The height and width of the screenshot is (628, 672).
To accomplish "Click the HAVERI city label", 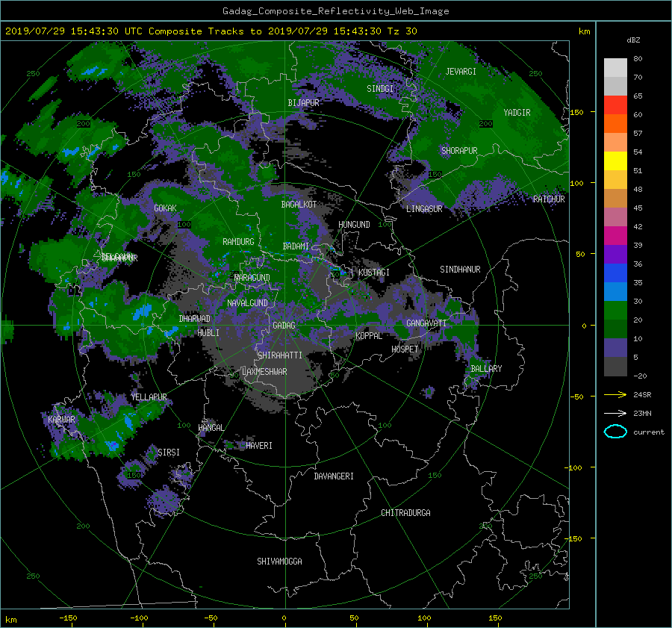I will coord(259,446).
